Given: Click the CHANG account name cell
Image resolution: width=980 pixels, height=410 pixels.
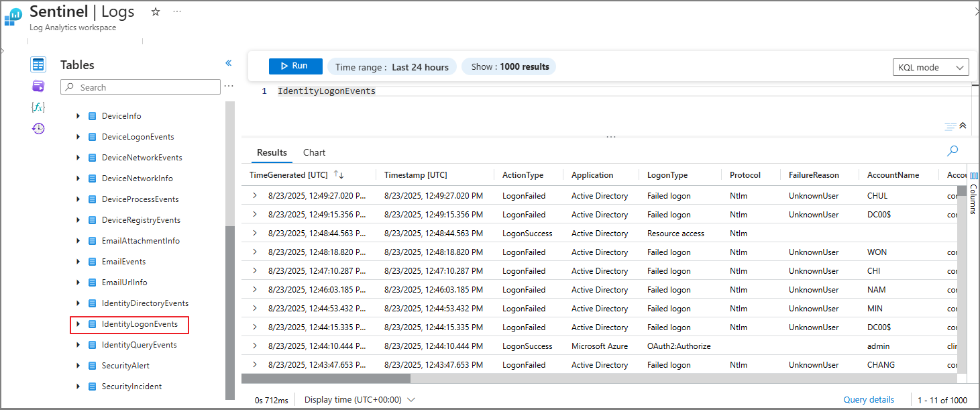Looking at the screenshot, I should click(x=881, y=365).
